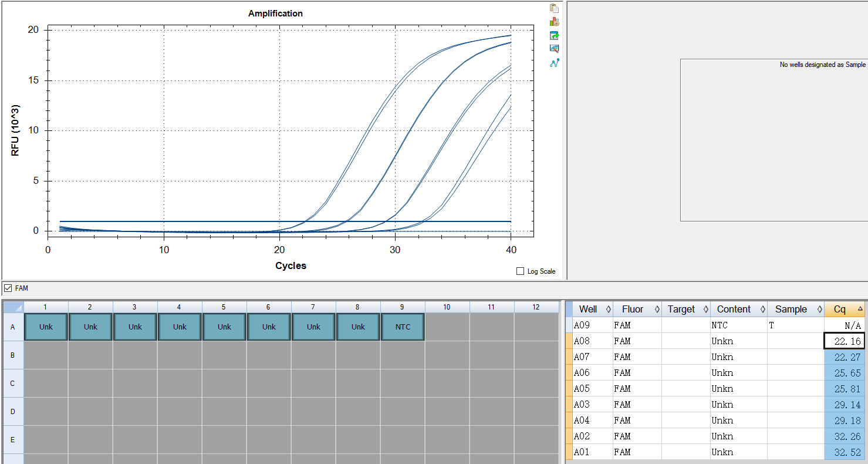Click the sample name T cell
Screen dimensions: 868x464
(x=796, y=325)
